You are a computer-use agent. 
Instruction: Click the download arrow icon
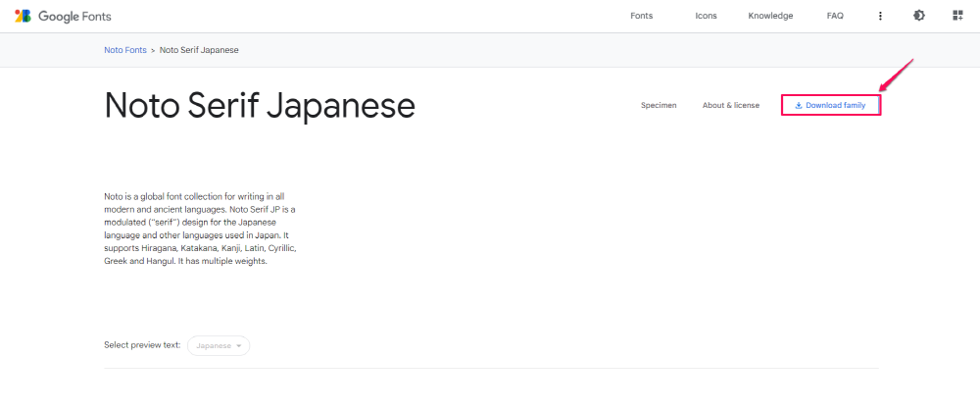[x=798, y=105]
